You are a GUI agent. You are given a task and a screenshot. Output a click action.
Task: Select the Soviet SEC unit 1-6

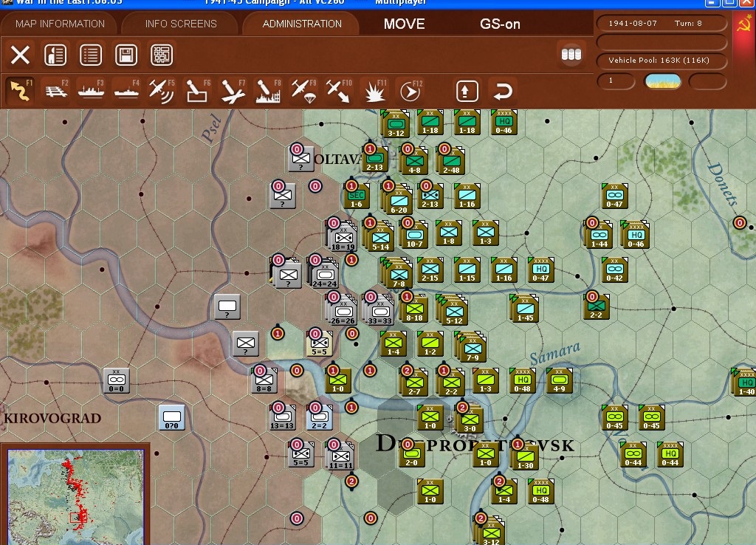(357, 196)
